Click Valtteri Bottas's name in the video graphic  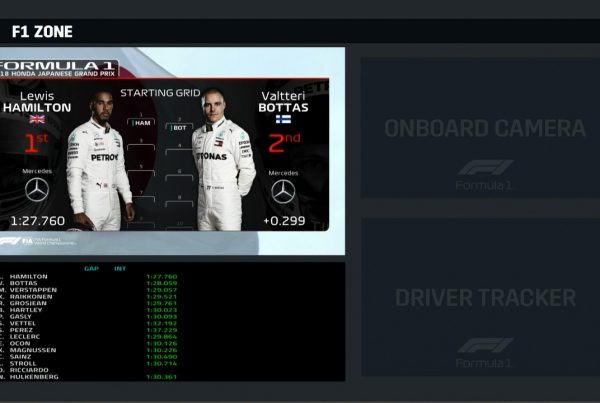[283, 102]
